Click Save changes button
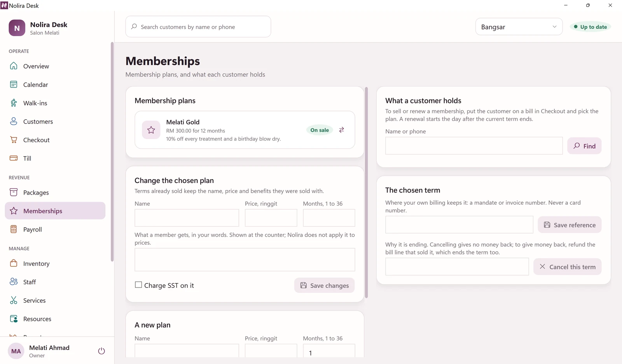The height and width of the screenshot is (364, 622). coord(324,286)
